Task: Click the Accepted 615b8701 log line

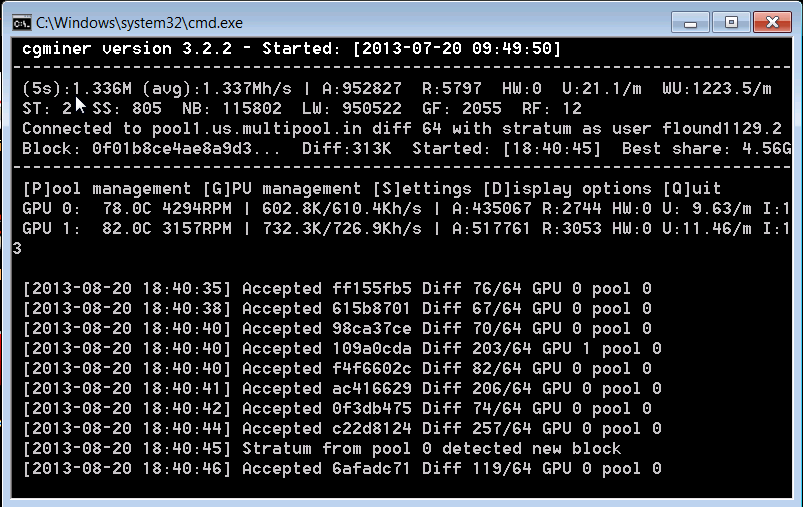Action: (336, 308)
